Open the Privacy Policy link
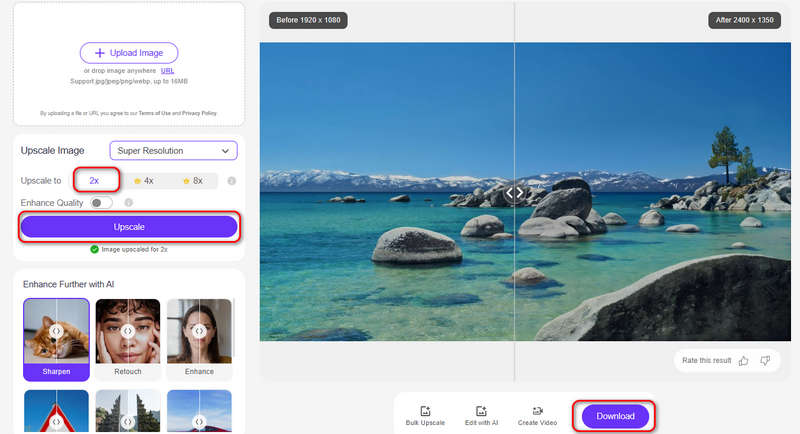Image resolution: width=800 pixels, height=434 pixels. (x=199, y=113)
